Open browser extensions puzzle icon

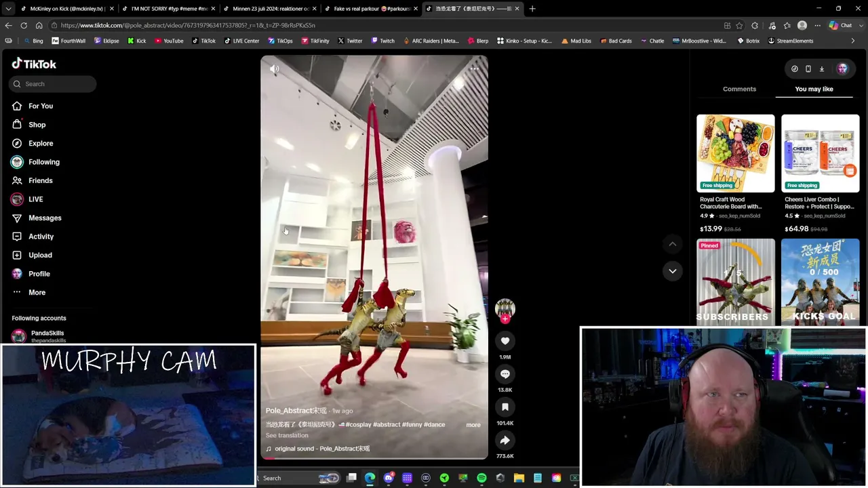point(755,26)
